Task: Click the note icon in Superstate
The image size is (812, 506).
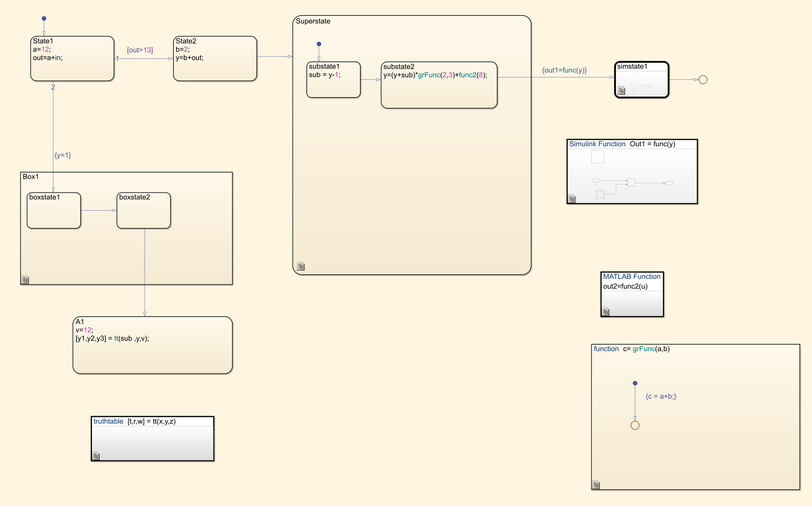Action: (301, 266)
